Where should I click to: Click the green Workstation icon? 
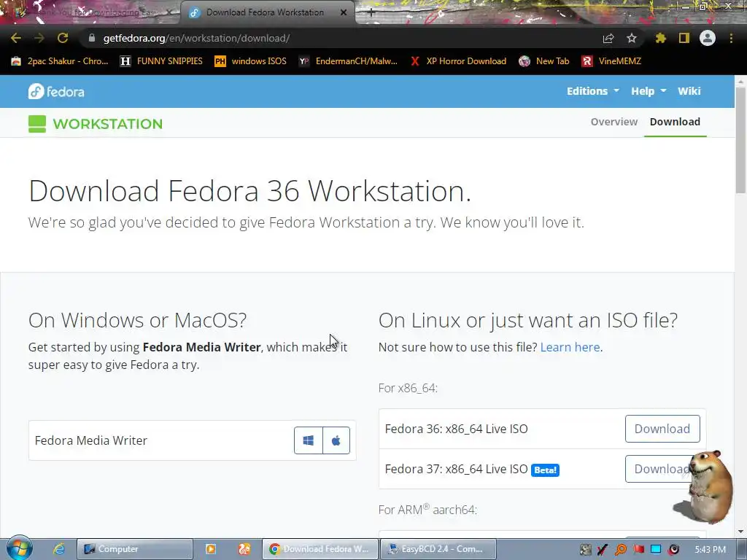37,124
